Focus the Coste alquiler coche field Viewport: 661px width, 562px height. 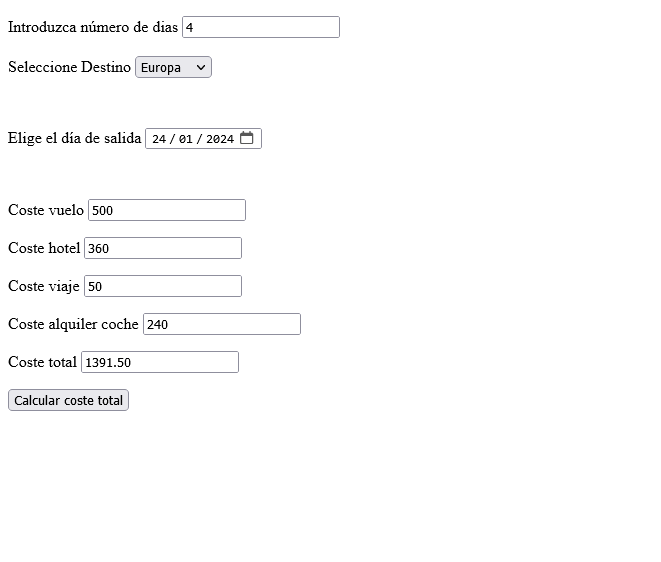coord(221,324)
